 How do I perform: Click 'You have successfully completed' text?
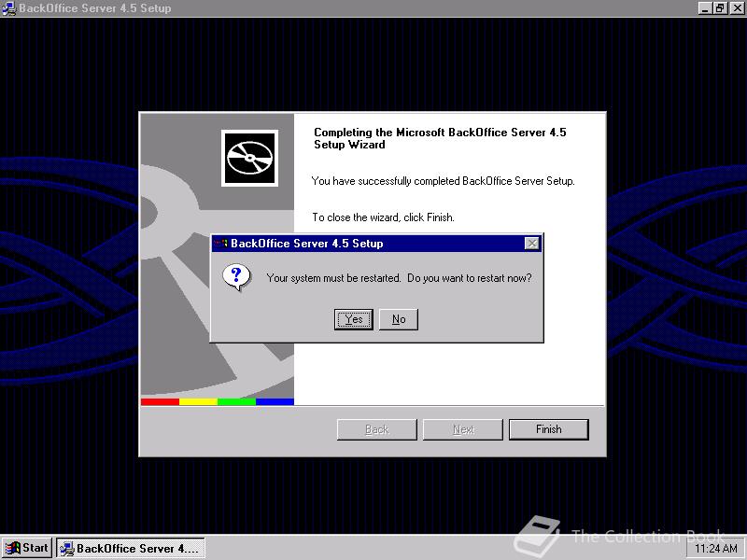pyautogui.click(x=443, y=181)
